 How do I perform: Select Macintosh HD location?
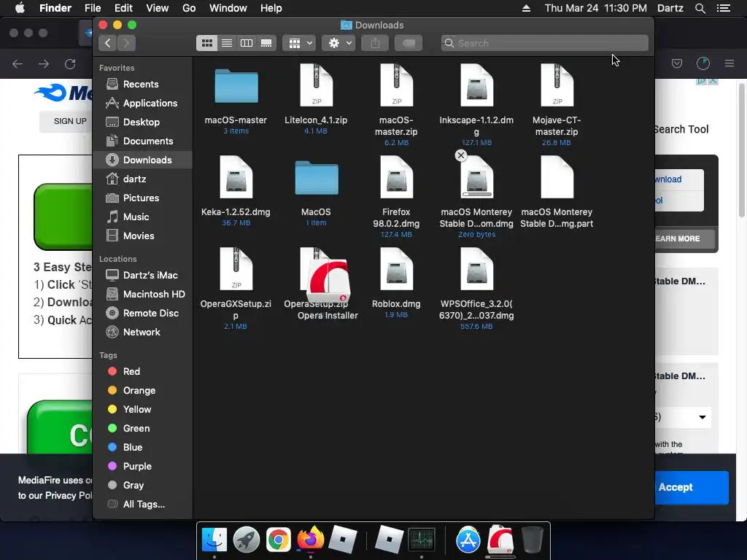coord(142,295)
